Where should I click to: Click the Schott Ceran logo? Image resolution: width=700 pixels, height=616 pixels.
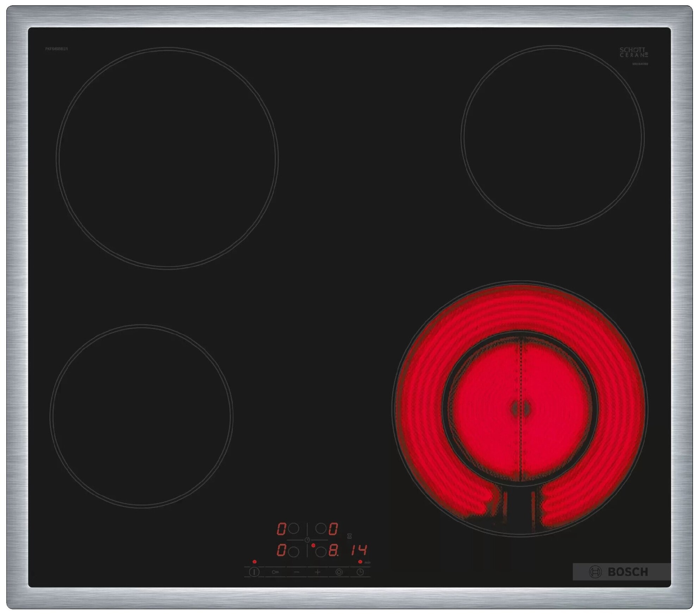click(x=633, y=52)
